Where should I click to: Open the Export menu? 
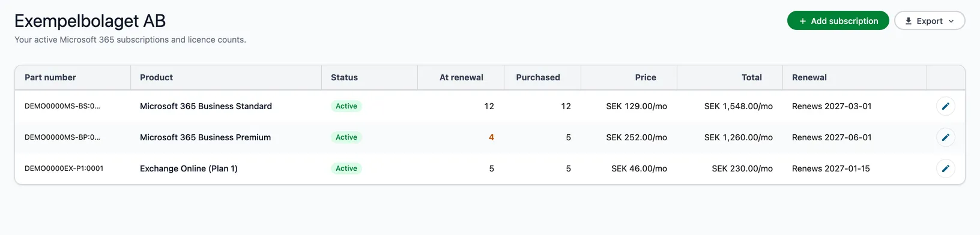[x=930, y=20]
